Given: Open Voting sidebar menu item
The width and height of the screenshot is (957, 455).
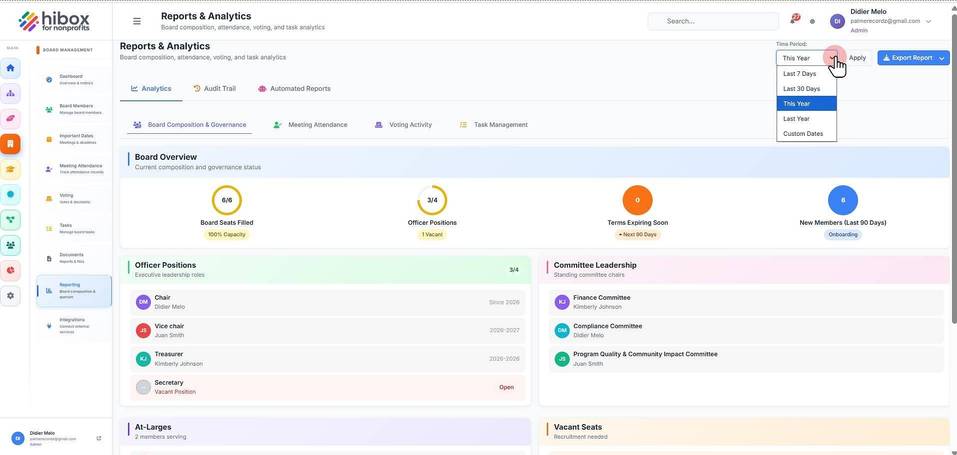Looking at the screenshot, I should click(73, 198).
